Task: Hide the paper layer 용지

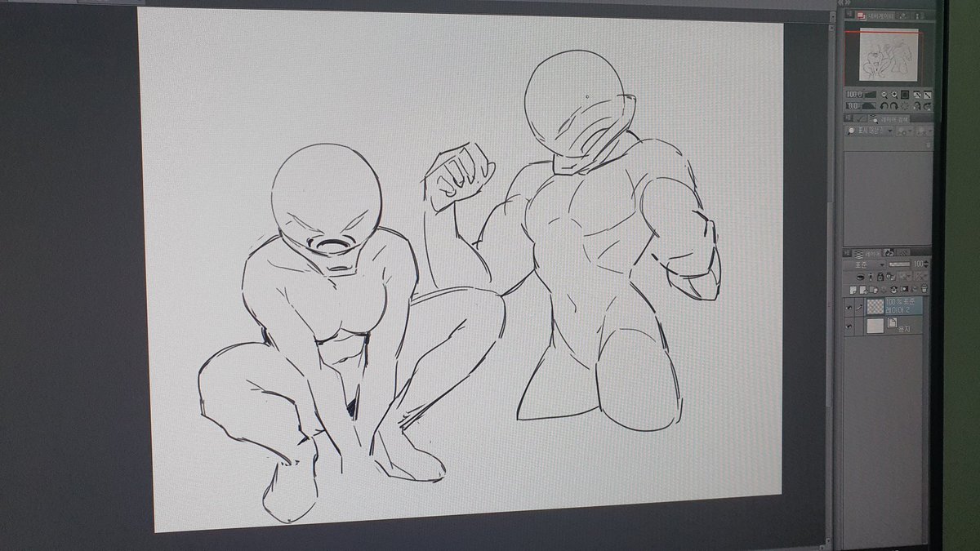Action: [849, 327]
